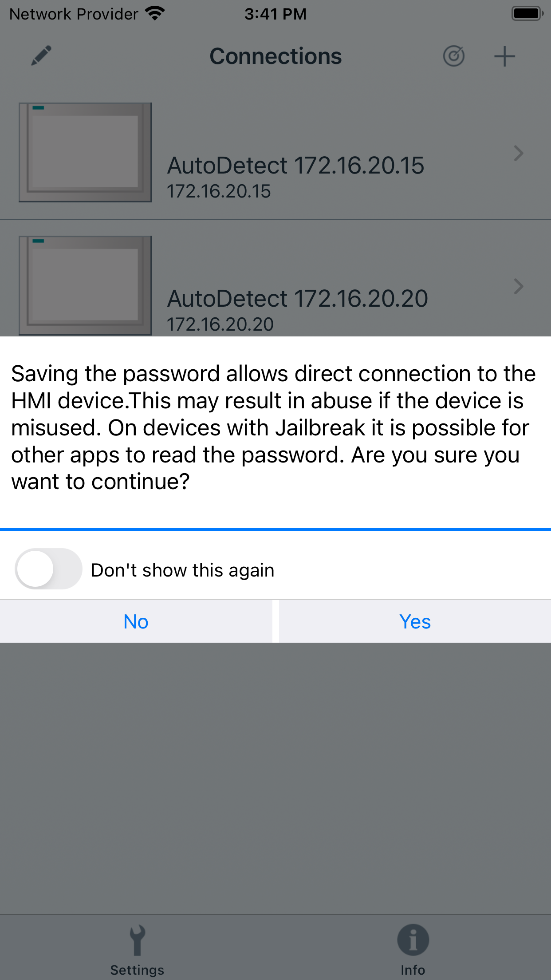The width and height of the screenshot is (551, 980).
Task: Tap the Don't show this again label
Action: [183, 570]
